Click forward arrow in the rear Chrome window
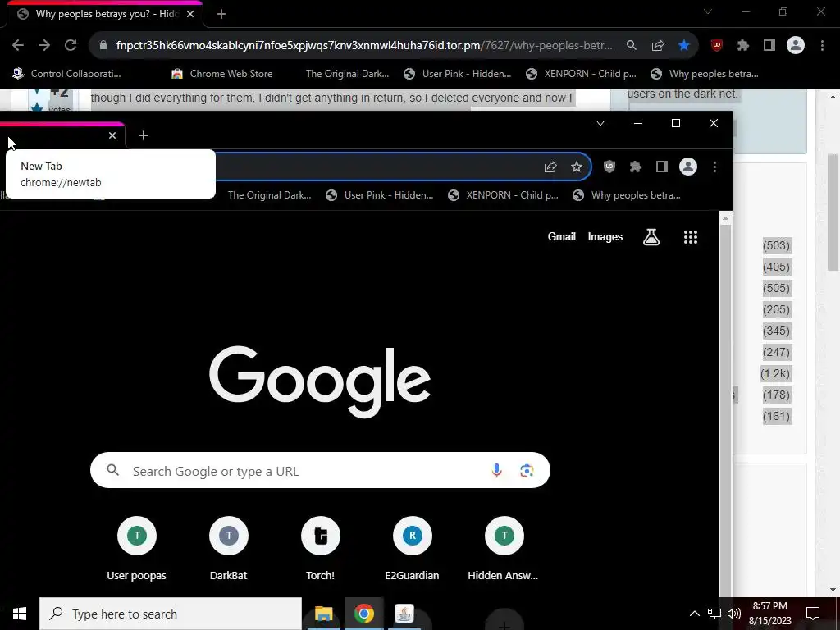This screenshot has width=840, height=630. (x=44, y=46)
